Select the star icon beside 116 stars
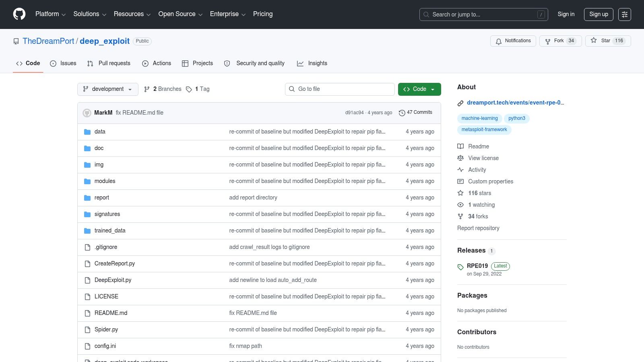 click(460, 193)
